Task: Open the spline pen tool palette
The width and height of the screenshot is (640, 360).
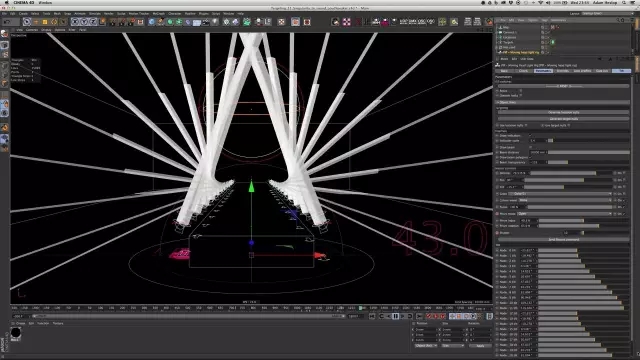Action: (x=161, y=22)
